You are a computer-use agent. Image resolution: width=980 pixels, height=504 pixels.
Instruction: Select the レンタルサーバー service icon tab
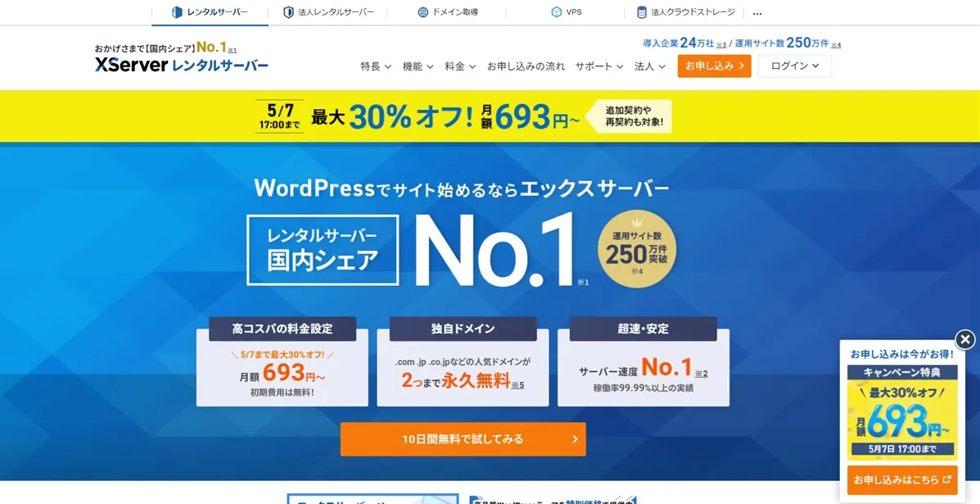click(x=177, y=12)
